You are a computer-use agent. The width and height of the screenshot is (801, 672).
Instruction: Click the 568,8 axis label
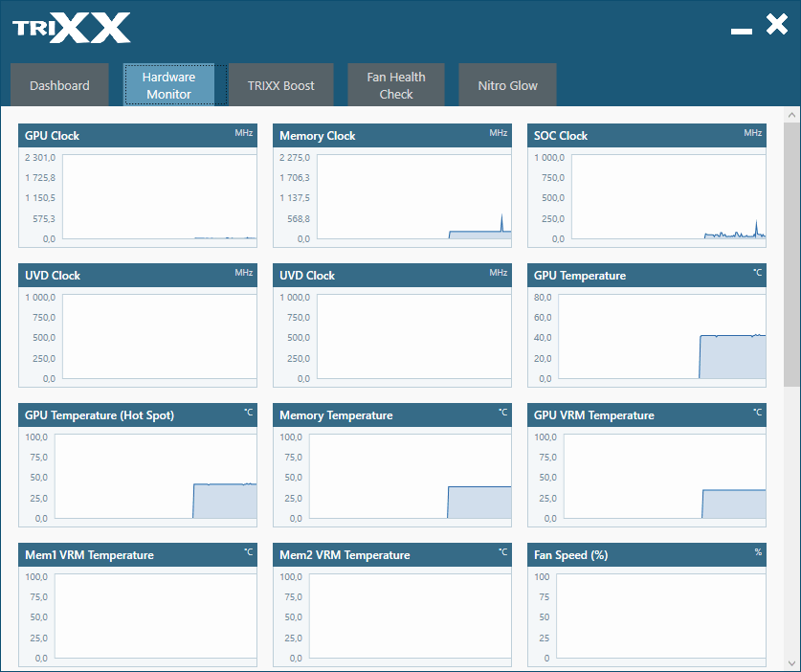pos(299,218)
